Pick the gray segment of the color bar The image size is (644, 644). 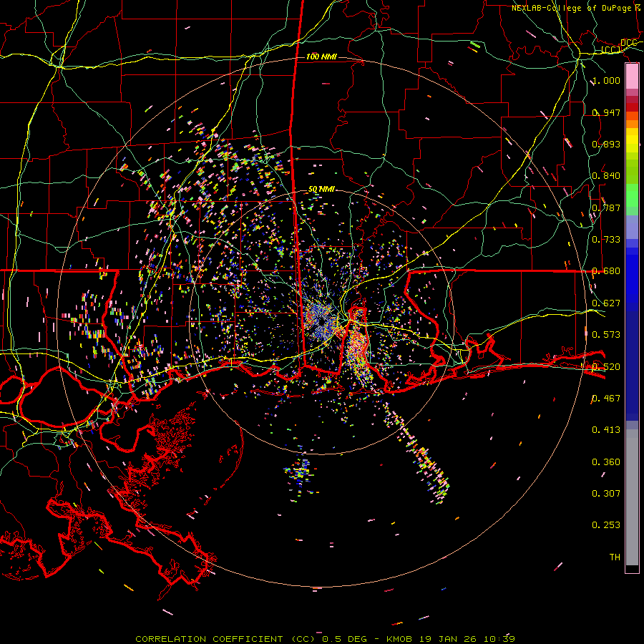(632, 497)
